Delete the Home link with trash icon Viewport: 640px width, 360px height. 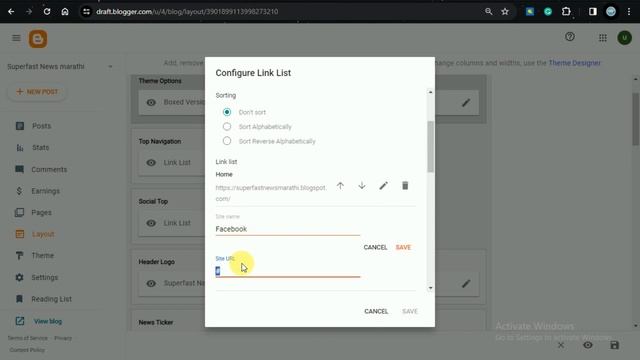click(x=405, y=186)
